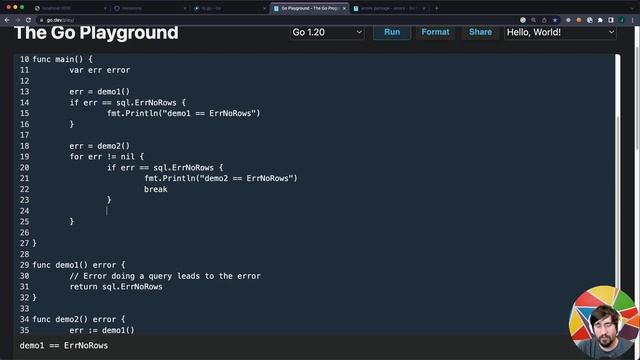The height and width of the screenshot is (360, 640).
Task: Click the presenter webcam thumbnail
Action: 604,322
